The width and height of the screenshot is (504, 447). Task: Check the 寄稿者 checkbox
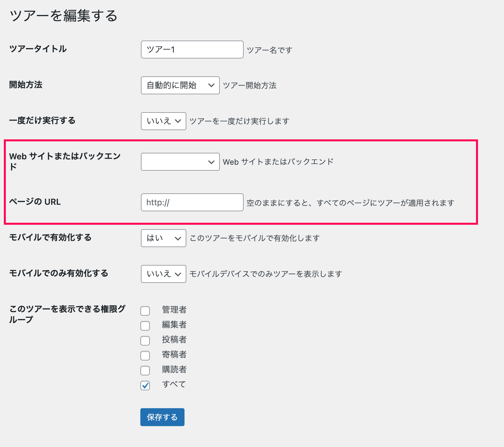coord(145,355)
